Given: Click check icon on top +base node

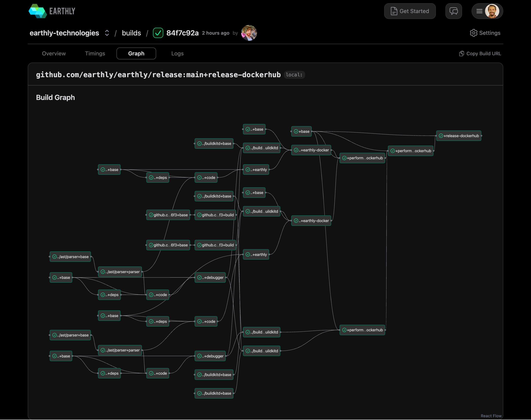Looking at the screenshot, I should [296, 132].
